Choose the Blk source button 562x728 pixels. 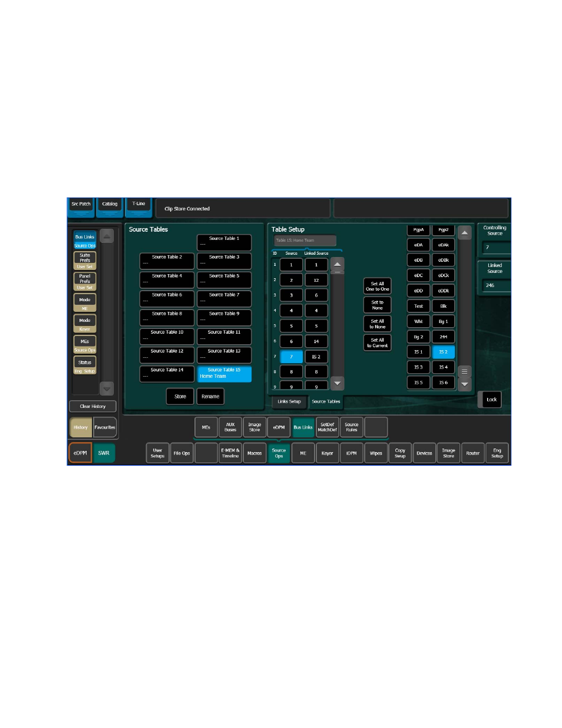click(x=444, y=306)
